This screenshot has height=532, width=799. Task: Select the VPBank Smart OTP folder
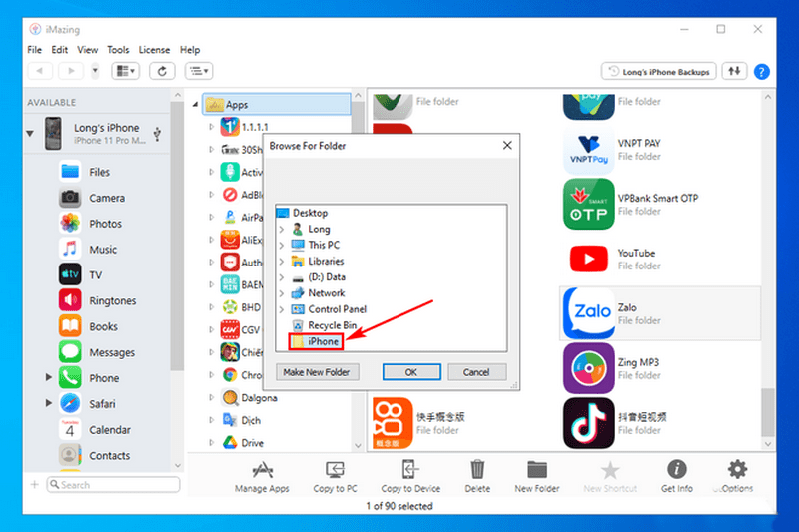click(x=659, y=205)
